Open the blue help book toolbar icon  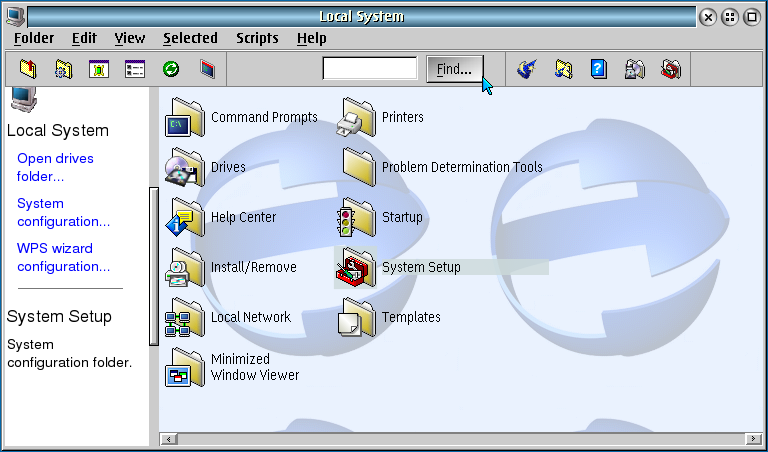tap(599, 69)
